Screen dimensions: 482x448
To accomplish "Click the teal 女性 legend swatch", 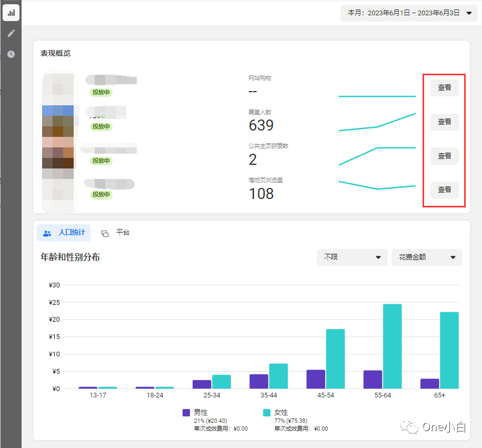I will pos(266,412).
